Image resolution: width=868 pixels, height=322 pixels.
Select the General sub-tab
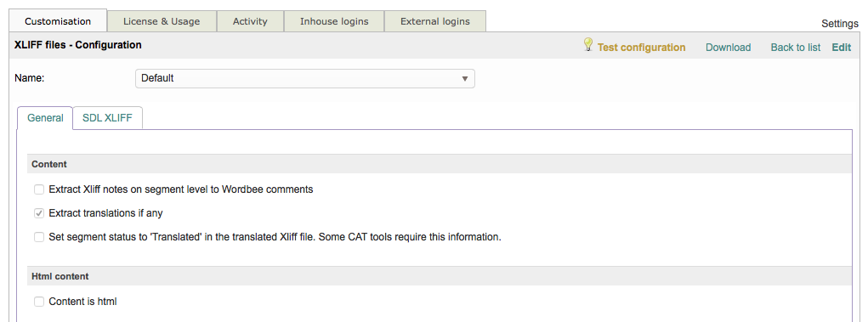coord(45,118)
